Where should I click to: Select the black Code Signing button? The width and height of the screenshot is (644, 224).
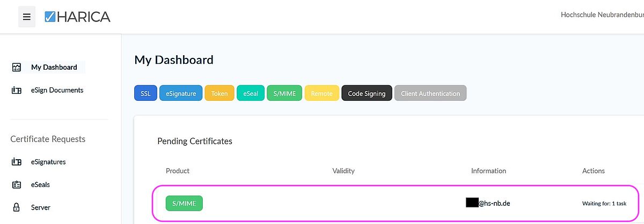[367, 93]
